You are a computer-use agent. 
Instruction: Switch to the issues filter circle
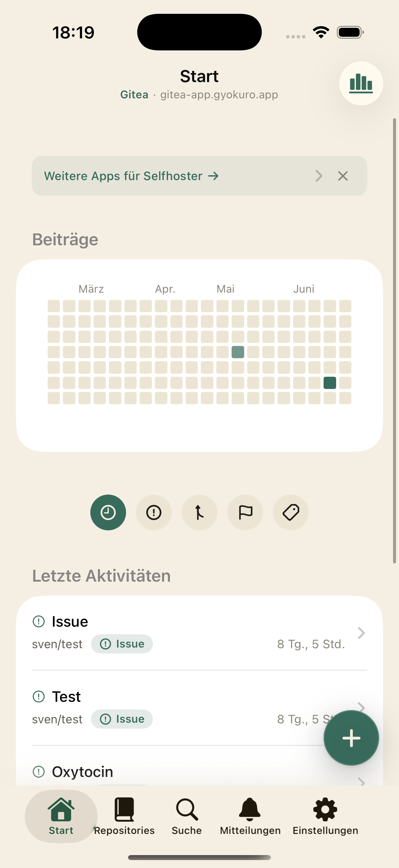pyautogui.click(x=154, y=512)
